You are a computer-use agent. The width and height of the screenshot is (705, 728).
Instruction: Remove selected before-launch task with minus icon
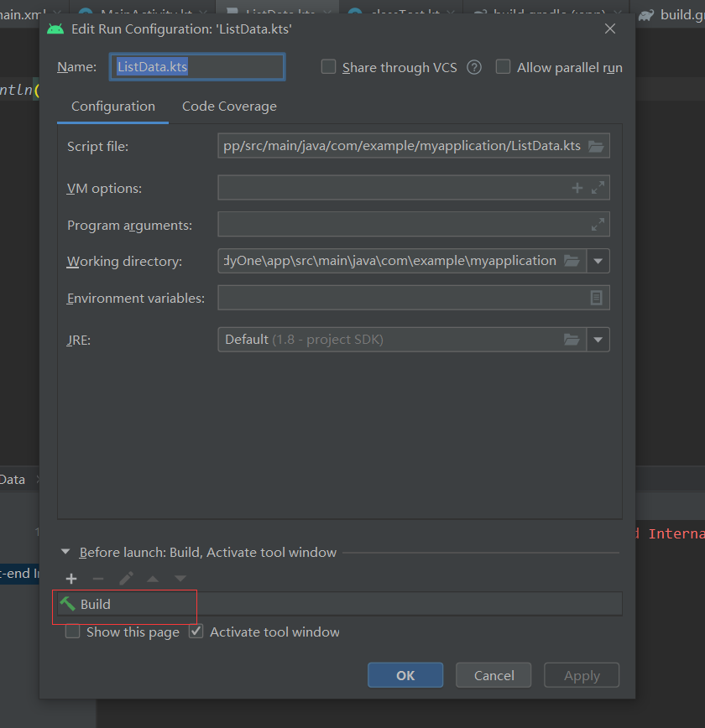click(x=98, y=578)
